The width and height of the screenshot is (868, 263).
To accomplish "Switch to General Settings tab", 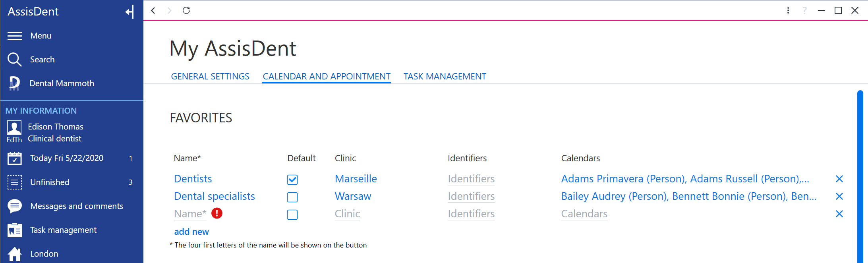I will pos(210,76).
